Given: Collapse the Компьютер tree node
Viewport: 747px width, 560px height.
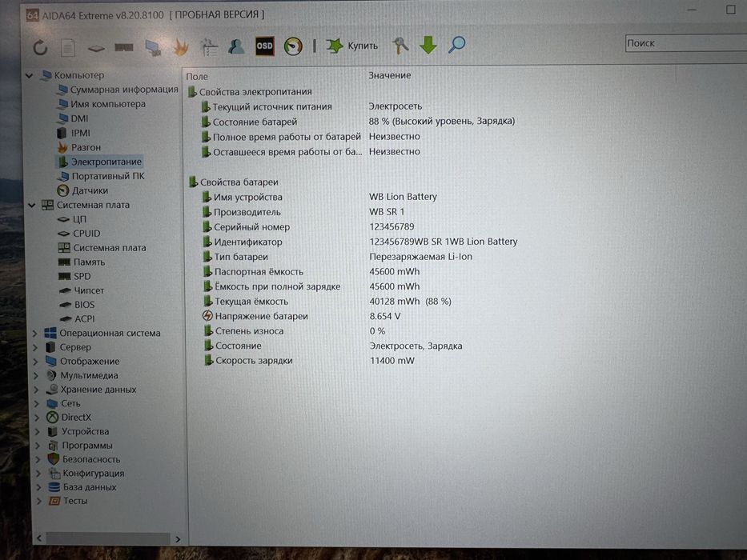Looking at the screenshot, I should [x=30, y=75].
